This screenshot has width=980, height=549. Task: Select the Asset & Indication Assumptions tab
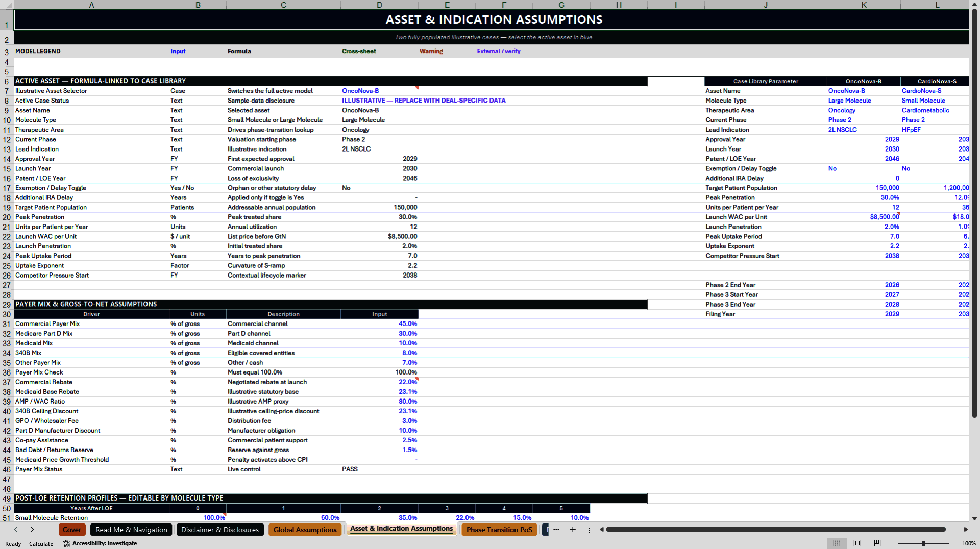[x=402, y=529]
